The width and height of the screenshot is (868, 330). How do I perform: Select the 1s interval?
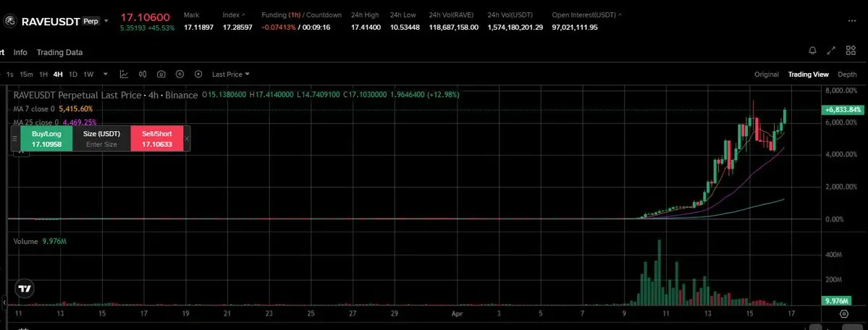point(10,75)
